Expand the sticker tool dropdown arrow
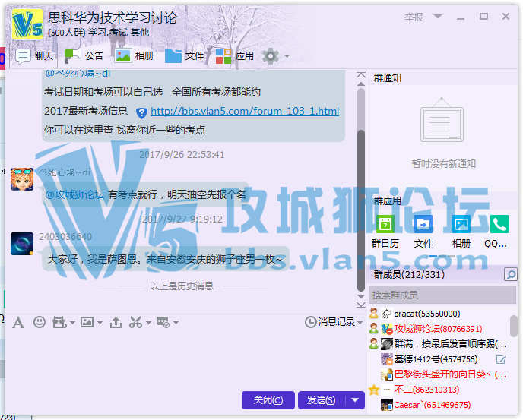This screenshot has height=420, width=523. click(72, 323)
